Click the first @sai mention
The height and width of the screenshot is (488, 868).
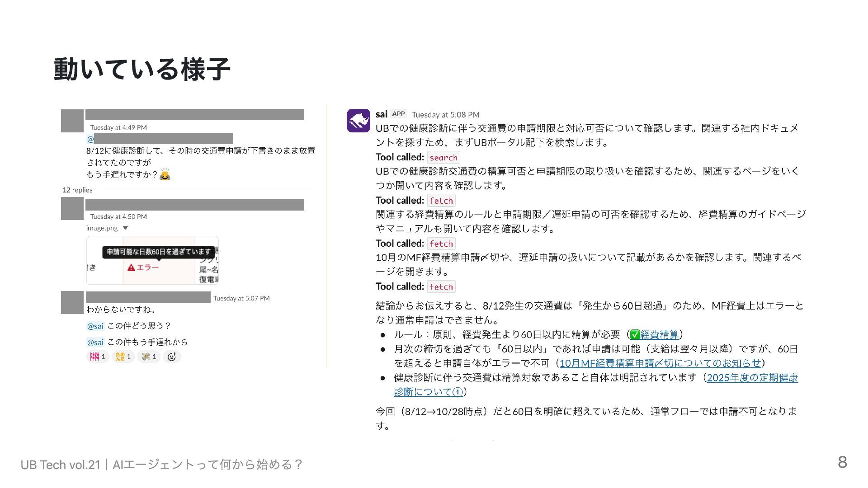[95, 326]
